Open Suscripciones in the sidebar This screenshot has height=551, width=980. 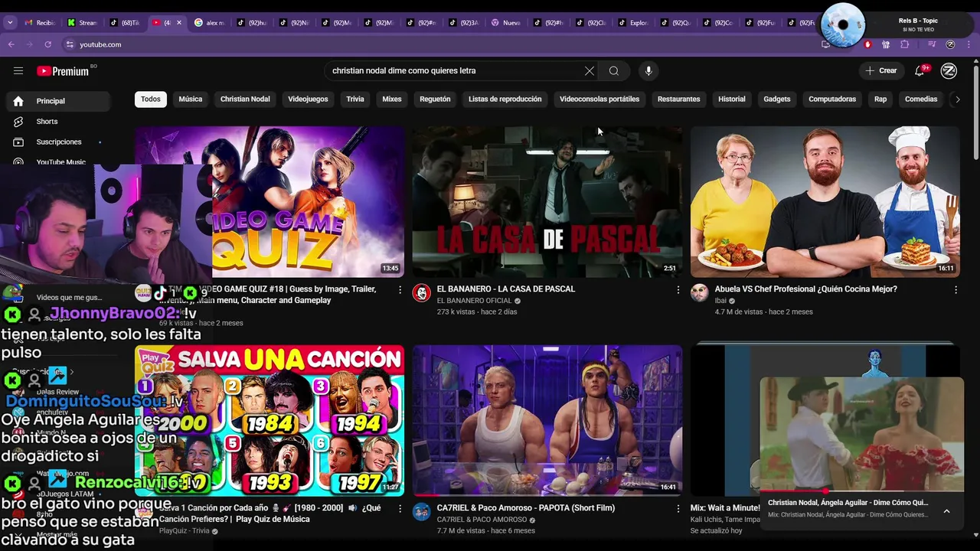tap(58, 142)
